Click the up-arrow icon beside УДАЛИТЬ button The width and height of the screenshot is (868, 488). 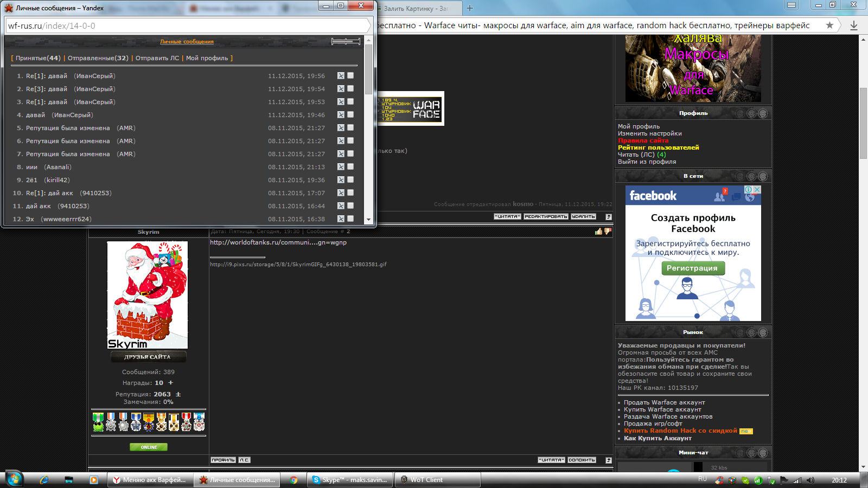(609, 217)
